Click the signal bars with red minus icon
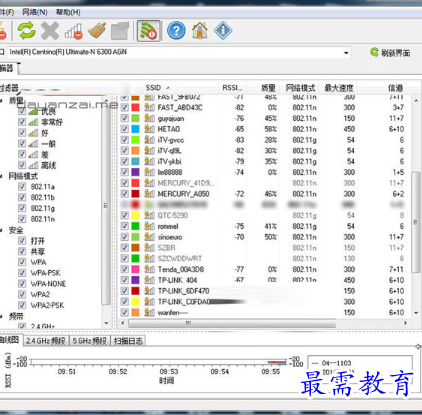 pos(74,31)
